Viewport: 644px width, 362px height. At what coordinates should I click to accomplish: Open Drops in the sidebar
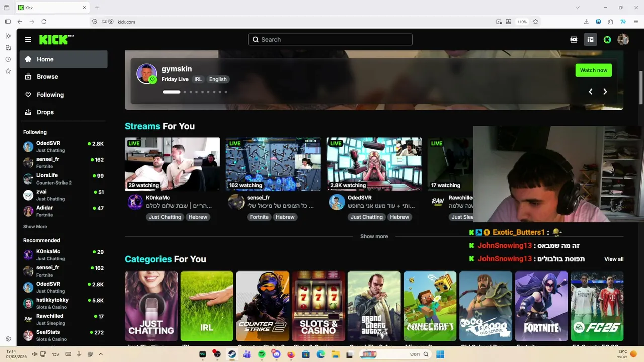[63, 112]
